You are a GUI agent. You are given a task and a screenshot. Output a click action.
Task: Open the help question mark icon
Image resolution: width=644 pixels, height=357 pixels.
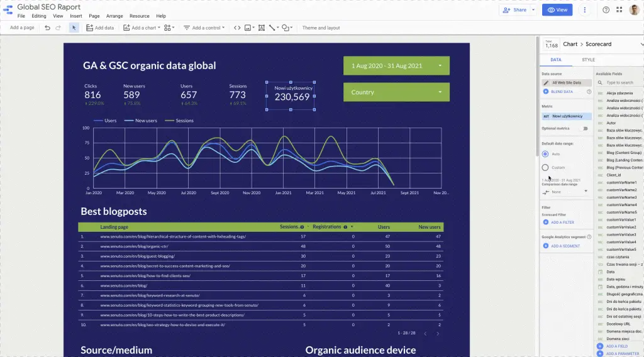(606, 10)
